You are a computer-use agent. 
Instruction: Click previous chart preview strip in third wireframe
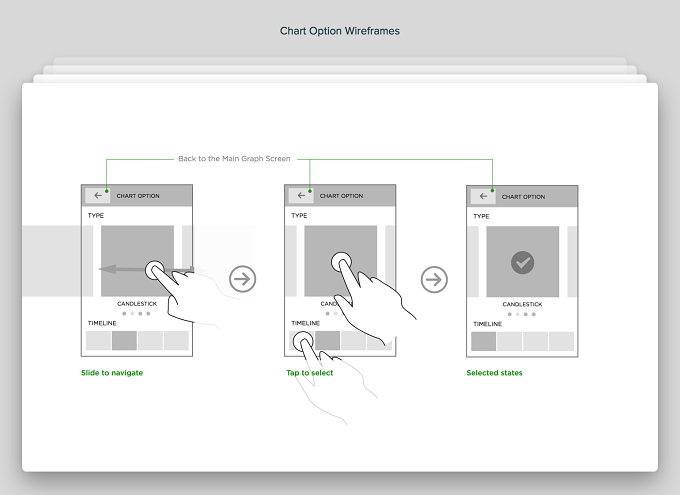(473, 262)
